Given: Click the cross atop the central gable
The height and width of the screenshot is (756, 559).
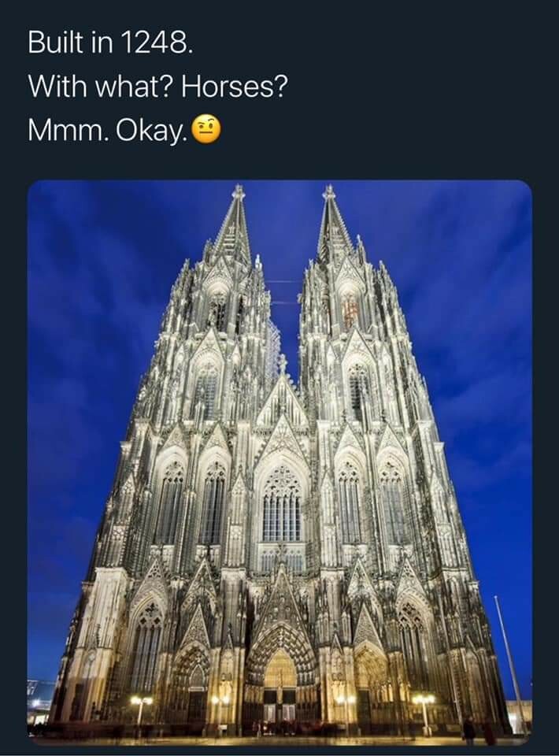Looking at the screenshot, I should (x=282, y=362).
